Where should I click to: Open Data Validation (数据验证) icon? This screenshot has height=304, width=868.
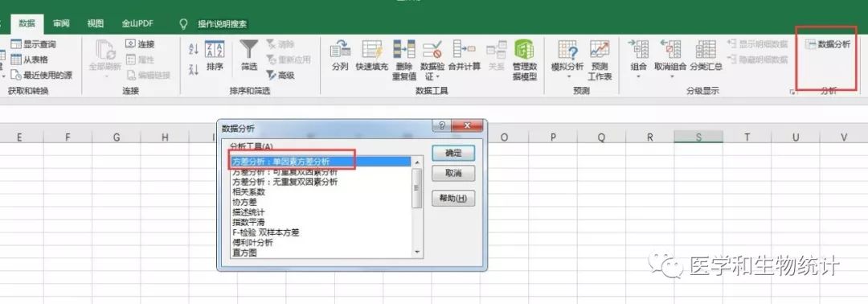(x=432, y=50)
